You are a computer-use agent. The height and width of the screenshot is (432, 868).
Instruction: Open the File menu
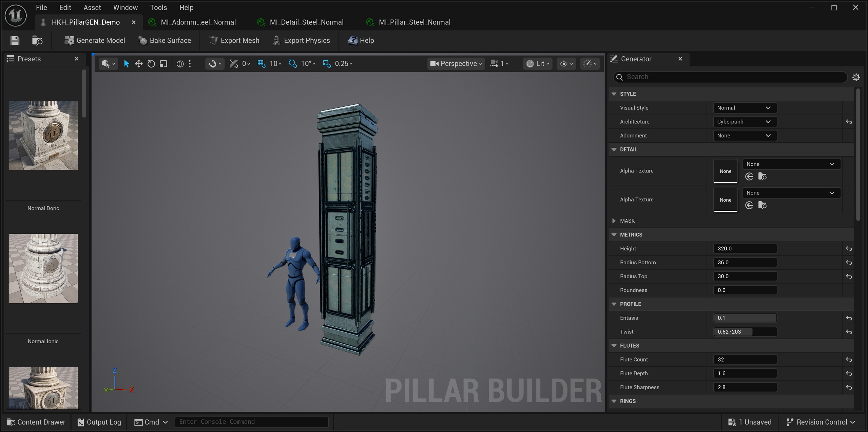pyautogui.click(x=41, y=7)
